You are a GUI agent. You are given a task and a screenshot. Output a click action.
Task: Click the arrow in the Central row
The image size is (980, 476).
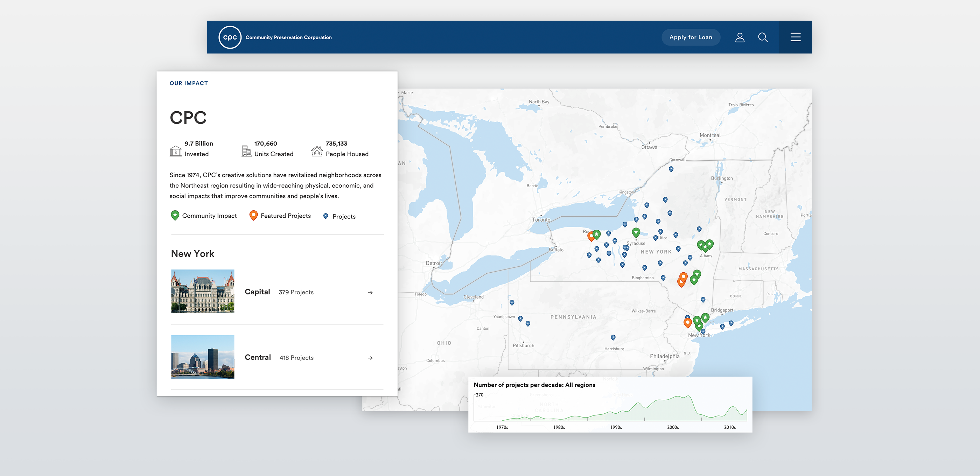[x=370, y=358]
